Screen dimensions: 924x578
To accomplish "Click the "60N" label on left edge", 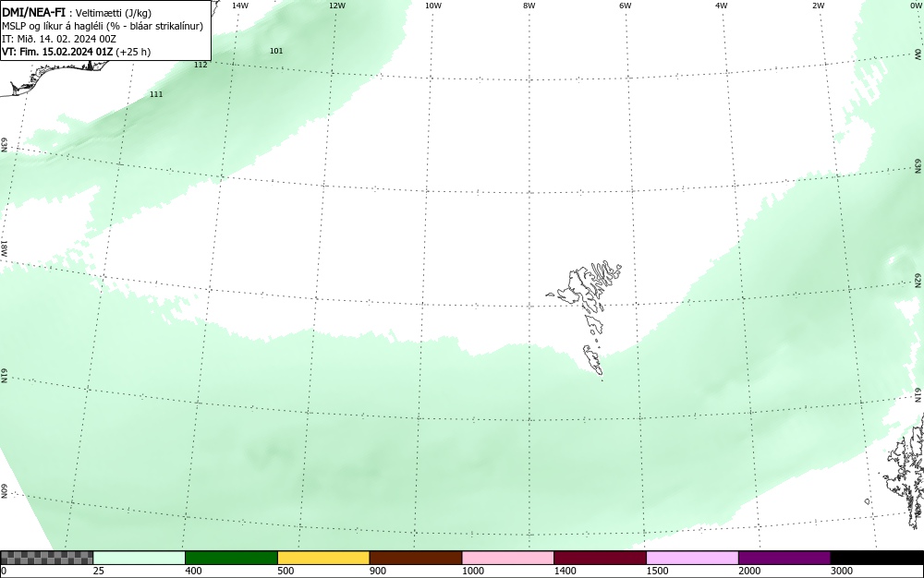I will [4, 491].
